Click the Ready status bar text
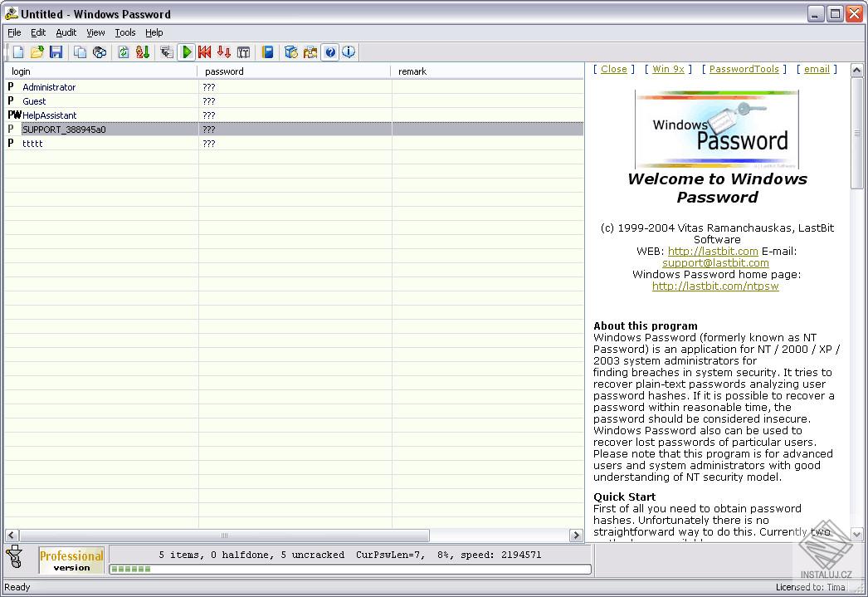868x597 pixels. tap(17, 587)
